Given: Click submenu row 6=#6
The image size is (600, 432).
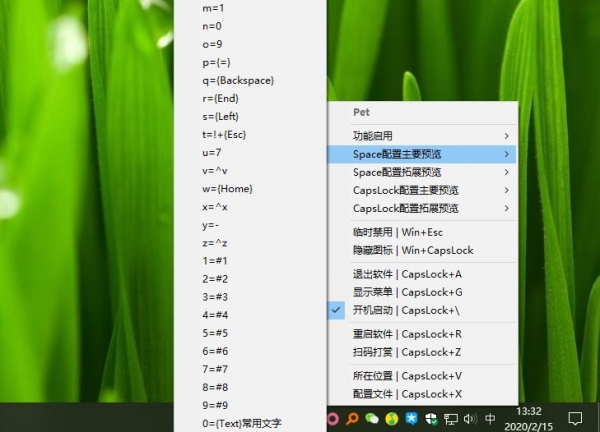Looking at the screenshot, I should click(250, 351).
